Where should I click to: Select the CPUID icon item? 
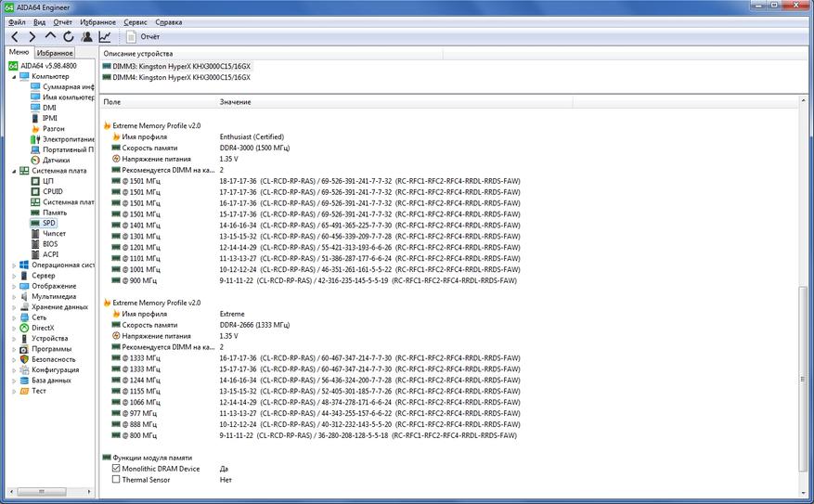click(x=35, y=191)
